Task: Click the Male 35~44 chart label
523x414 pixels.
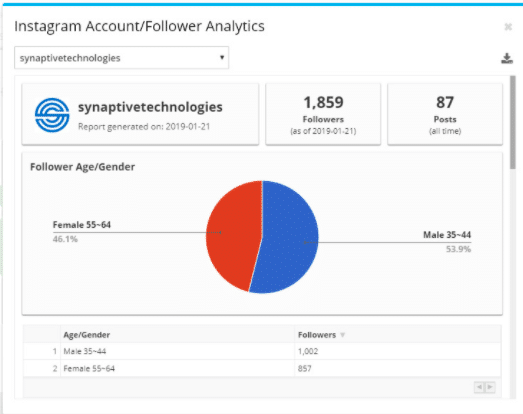Action: coord(447,235)
